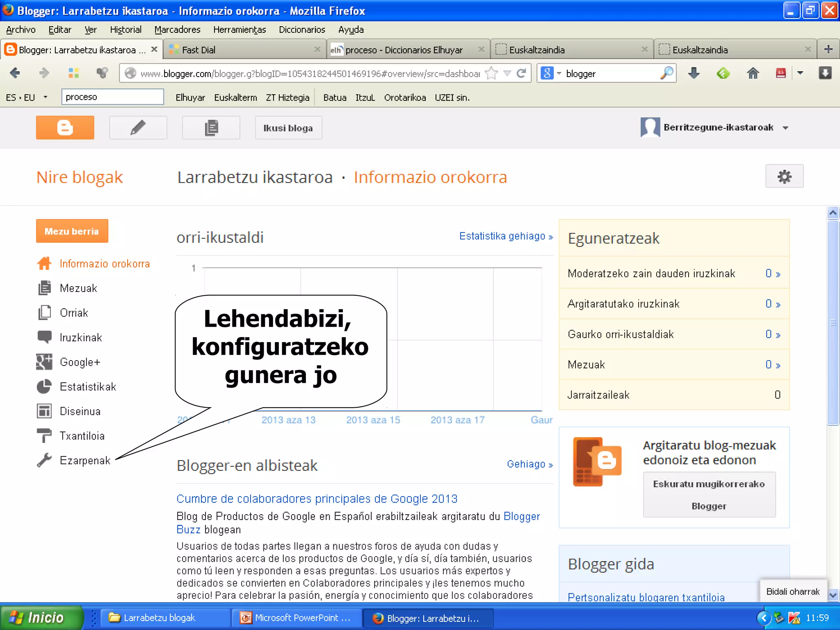Switch to Larrabetzu blogak taskbar folder
840x630 pixels.
(x=165, y=618)
